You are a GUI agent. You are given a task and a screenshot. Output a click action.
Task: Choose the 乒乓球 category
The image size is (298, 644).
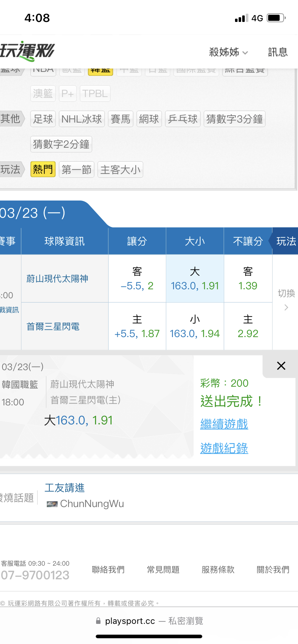point(183,119)
